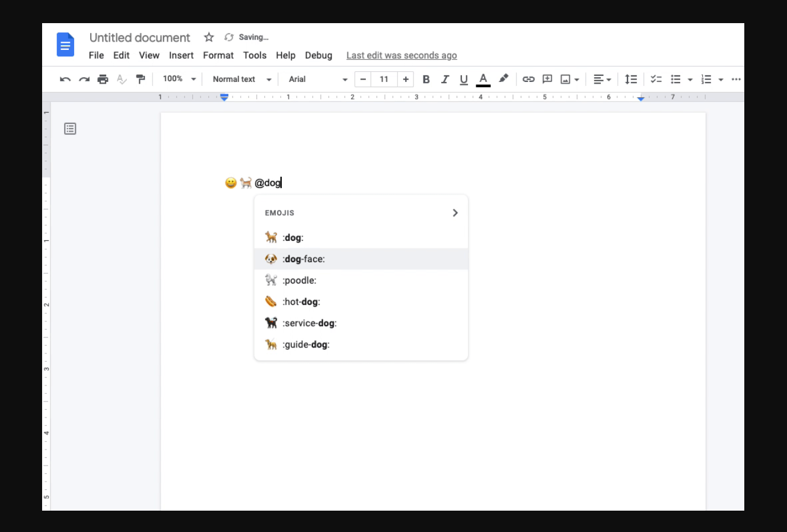787x532 pixels.
Task: Edit the font size value 11
Action: pos(384,79)
